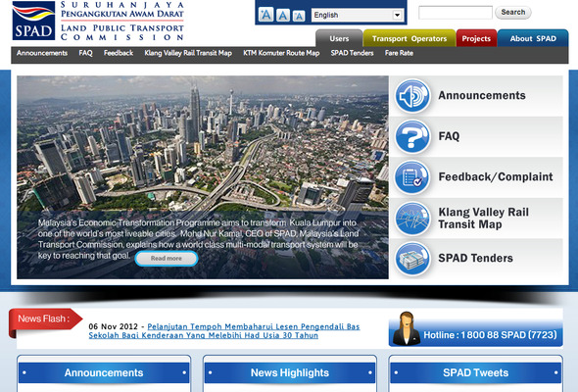
Task: Click the Search button
Action: pos(512,12)
